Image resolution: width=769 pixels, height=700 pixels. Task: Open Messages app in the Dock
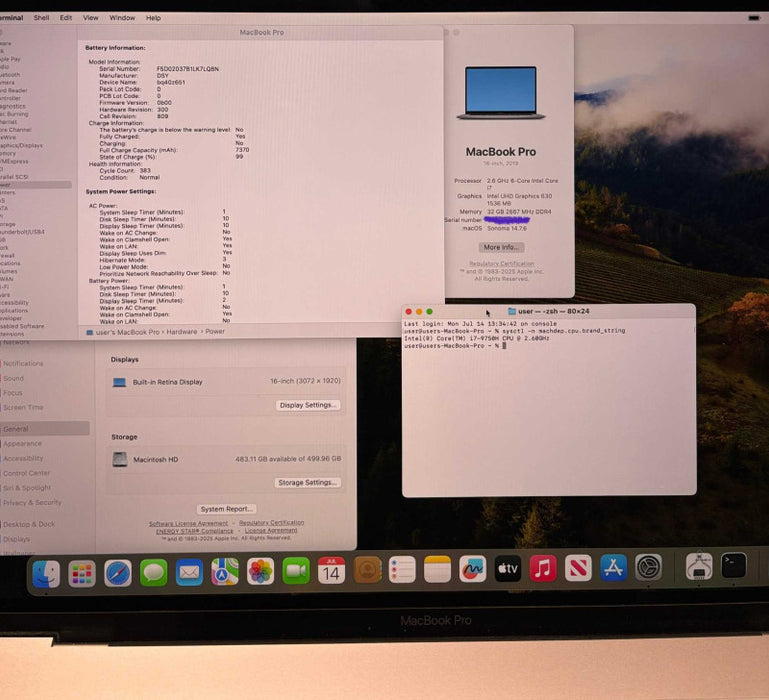pyautogui.click(x=154, y=572)
